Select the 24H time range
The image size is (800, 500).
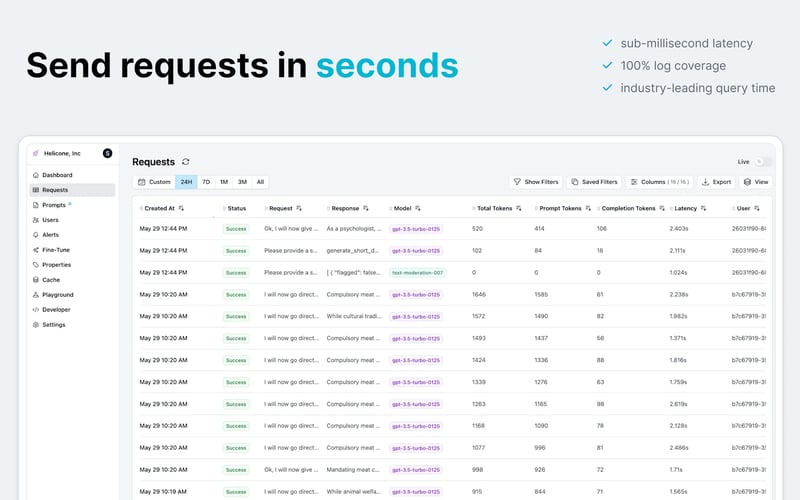(x=186, y=182)
